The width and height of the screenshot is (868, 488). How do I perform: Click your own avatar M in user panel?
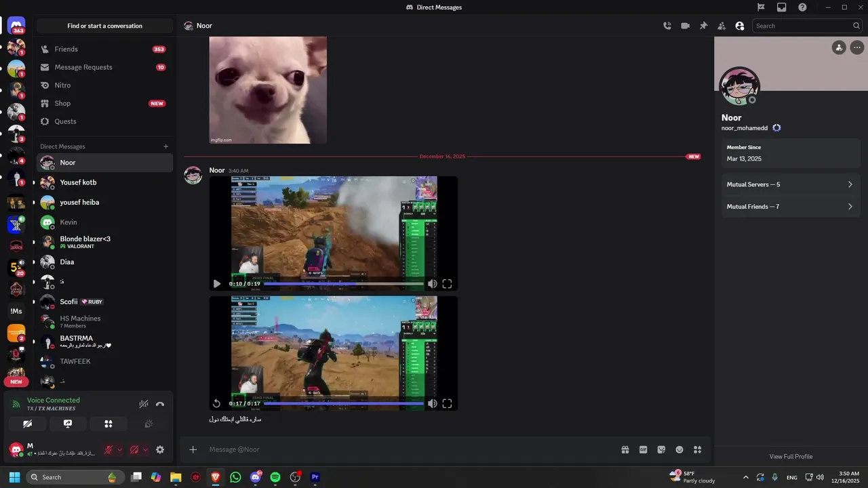(16, 449)
